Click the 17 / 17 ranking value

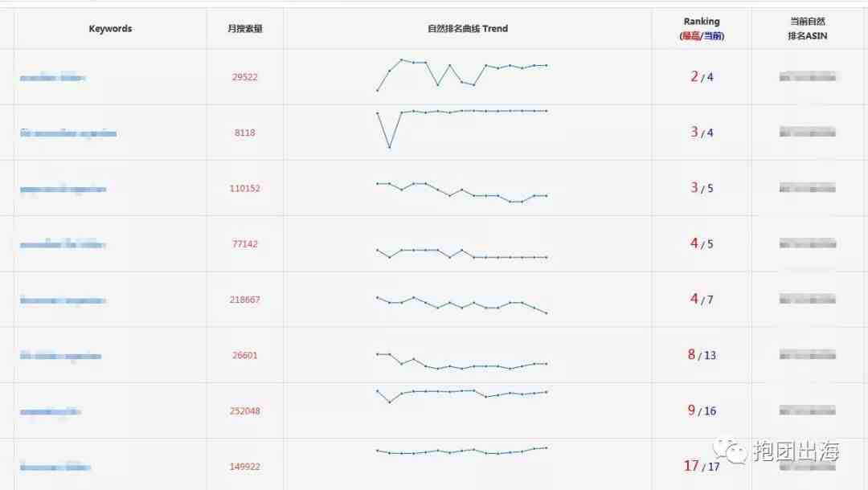700,466
